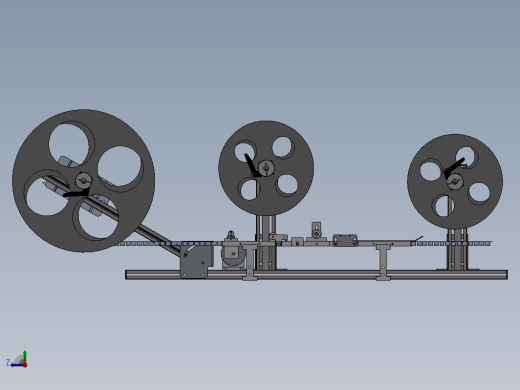Select the black lever on the right reel
The image size is (520, 390).
(454, 167)
